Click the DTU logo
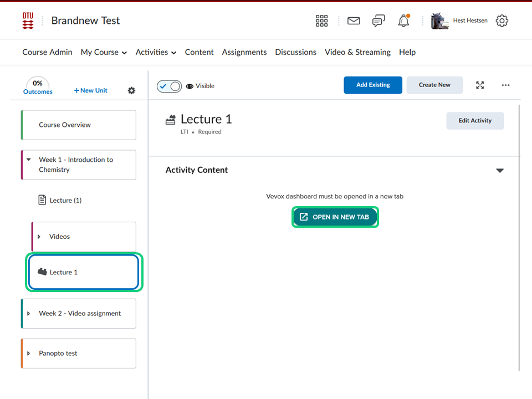The height and width of the screenshot is (399, 532). pos(28,21)
